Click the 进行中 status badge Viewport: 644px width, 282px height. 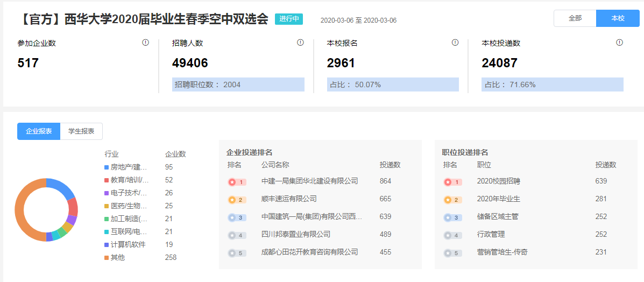(289, 19)
